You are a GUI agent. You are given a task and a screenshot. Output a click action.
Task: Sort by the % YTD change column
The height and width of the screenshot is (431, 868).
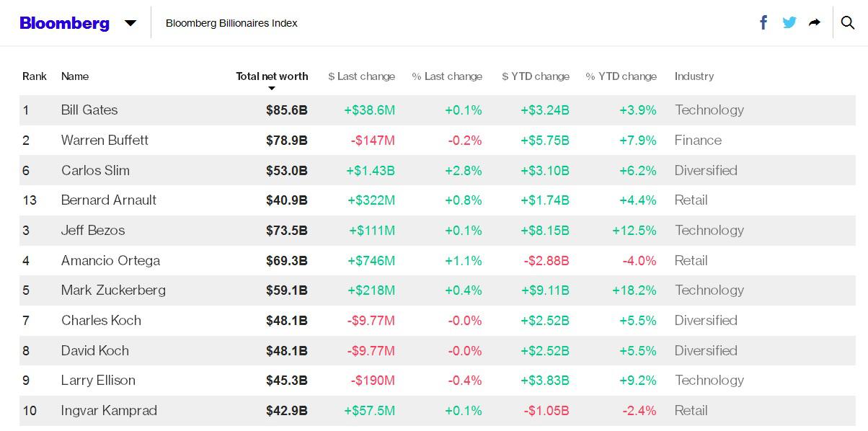[621, 76]
